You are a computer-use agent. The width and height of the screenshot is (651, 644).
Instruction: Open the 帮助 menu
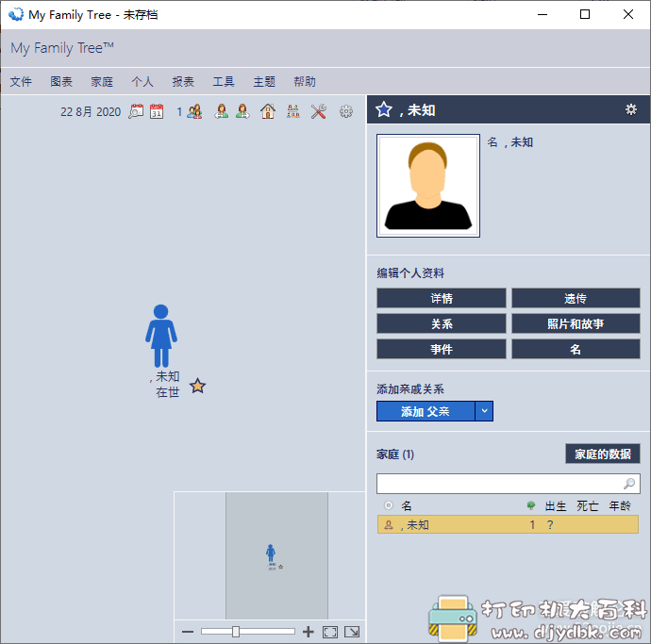305,81
